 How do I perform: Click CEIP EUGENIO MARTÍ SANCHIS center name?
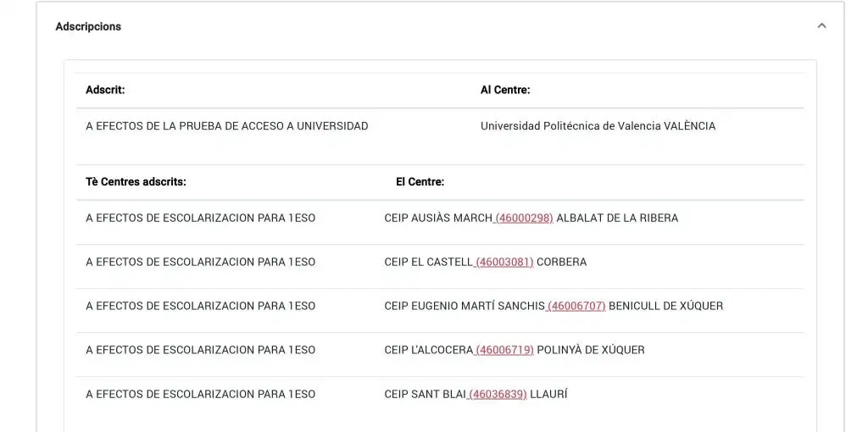click(x=465, y=306)
